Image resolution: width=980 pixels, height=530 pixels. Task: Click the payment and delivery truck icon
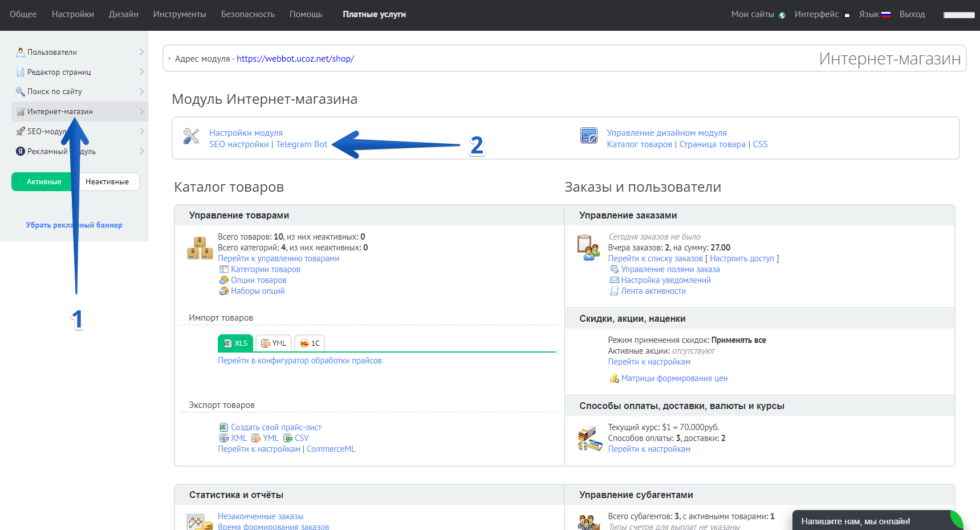pyautogui.click(x=589, y=439)
